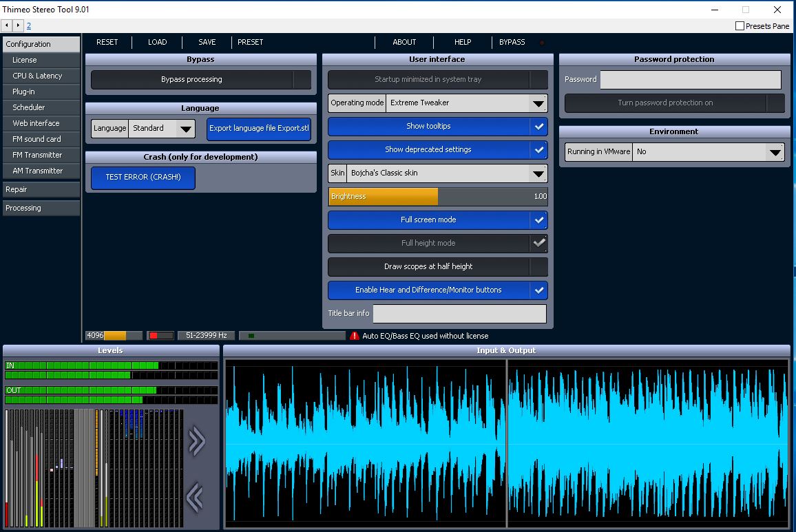796x532 pixels.
Task: Click the Title bar info field
Action: click(x=460, y=313)
